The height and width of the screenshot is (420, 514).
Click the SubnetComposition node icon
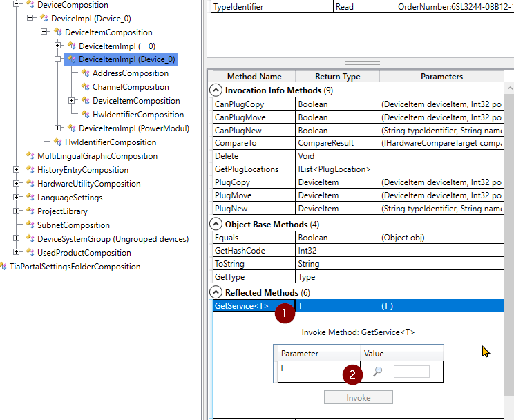(30, 225)
